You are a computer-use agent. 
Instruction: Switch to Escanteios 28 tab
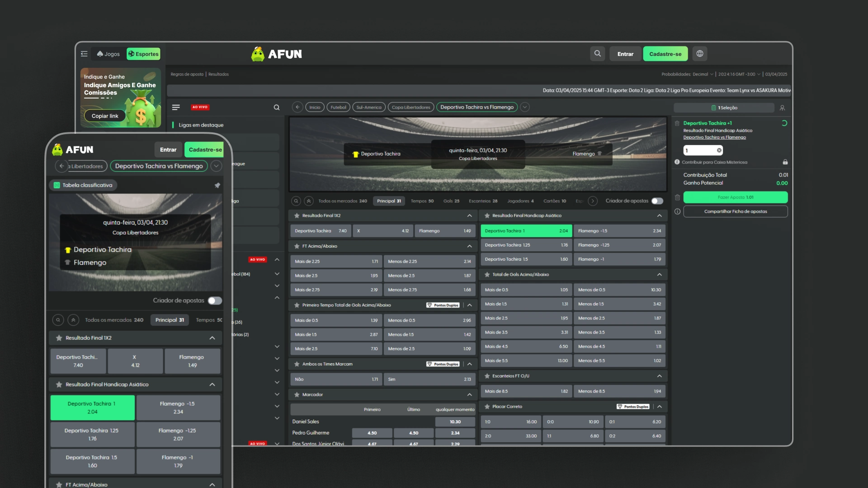(x=483, y=201)
